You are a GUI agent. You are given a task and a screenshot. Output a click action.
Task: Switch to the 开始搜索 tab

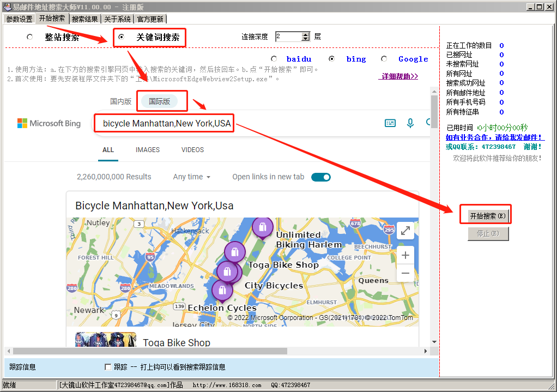pyautogui.click(x=52, y=19)
